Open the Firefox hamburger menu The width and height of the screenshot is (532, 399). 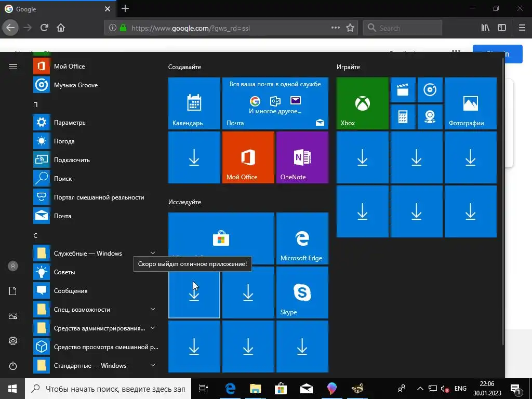point(522,28)
